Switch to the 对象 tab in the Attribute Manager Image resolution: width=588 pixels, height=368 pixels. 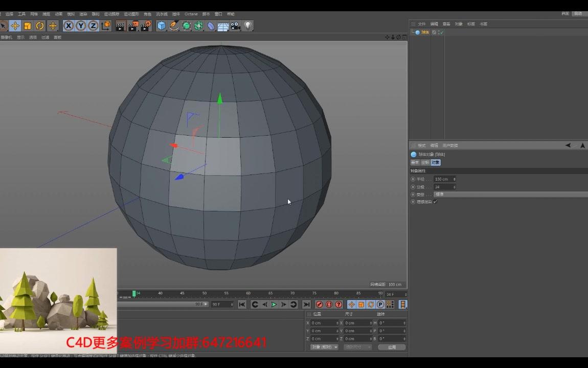(x=435, y=162)
